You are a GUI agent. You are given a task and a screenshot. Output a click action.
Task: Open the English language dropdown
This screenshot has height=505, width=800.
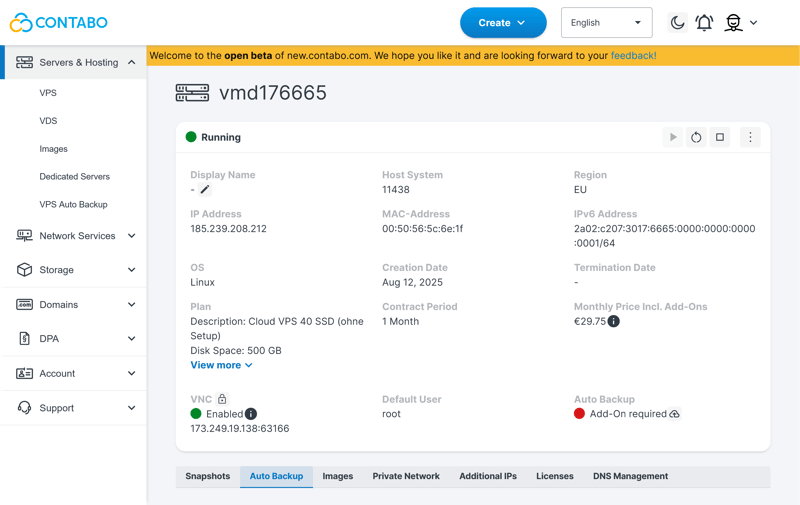tap(606, 23)
